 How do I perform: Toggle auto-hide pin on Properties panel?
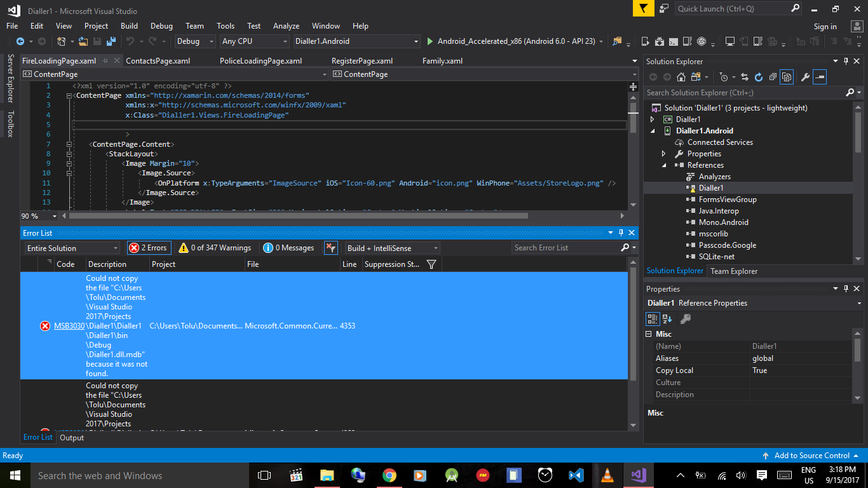(846, 289)
